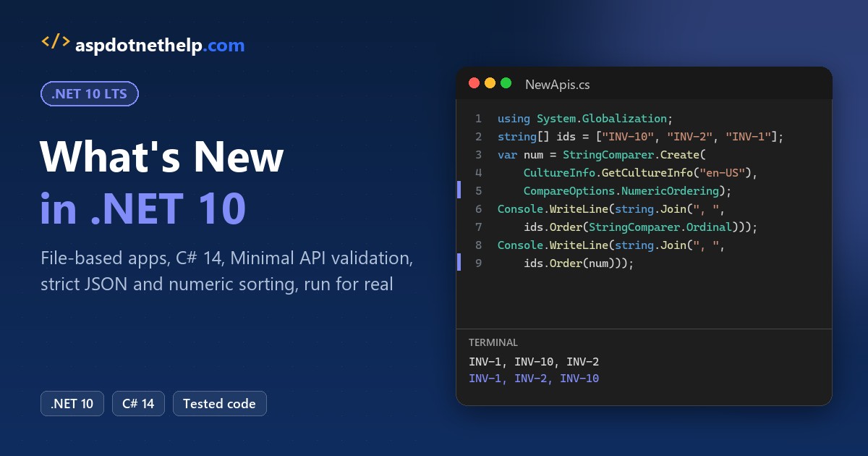
Task: Select the .NET 10 tag
Action: pyautogui.click(x=72, y=404)
